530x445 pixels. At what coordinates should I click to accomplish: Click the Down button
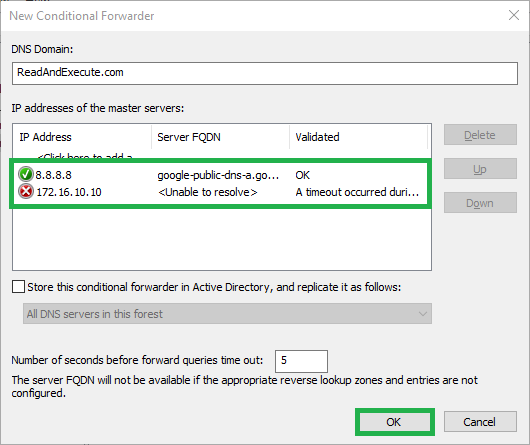point(480,203)
